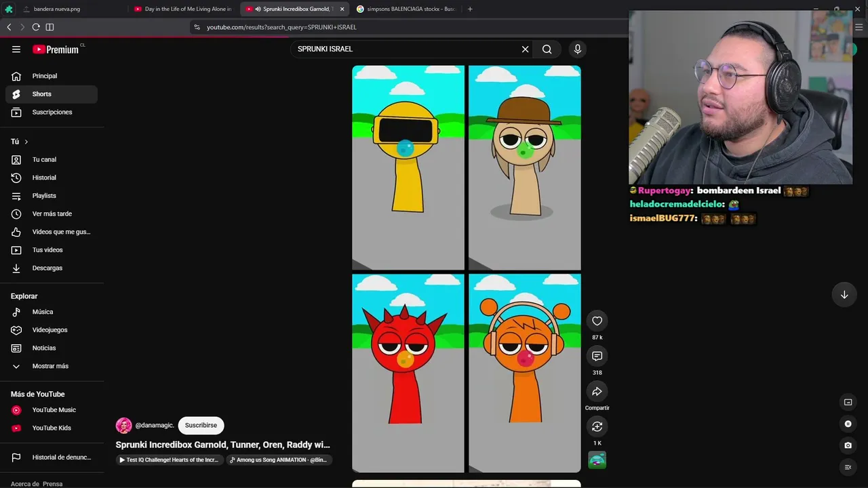Viewport: 868px width, 488px height.
Task: Open the Prensa footer link
Action: click(52, 484)
